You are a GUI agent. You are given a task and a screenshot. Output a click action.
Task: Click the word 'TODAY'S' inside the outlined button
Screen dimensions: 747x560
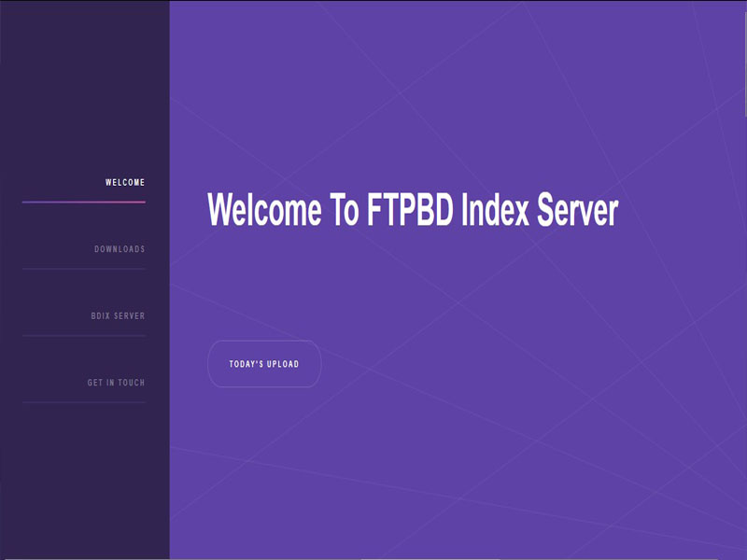(246, 364)
